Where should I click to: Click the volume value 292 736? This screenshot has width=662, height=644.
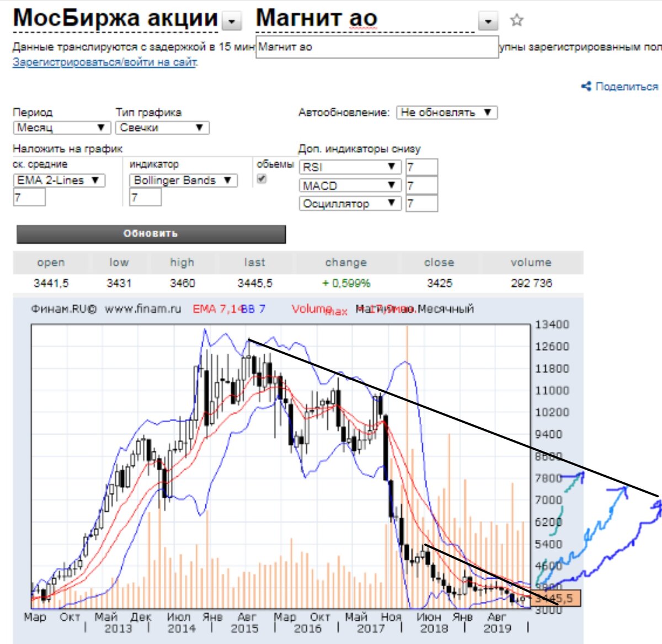point(531,283)
